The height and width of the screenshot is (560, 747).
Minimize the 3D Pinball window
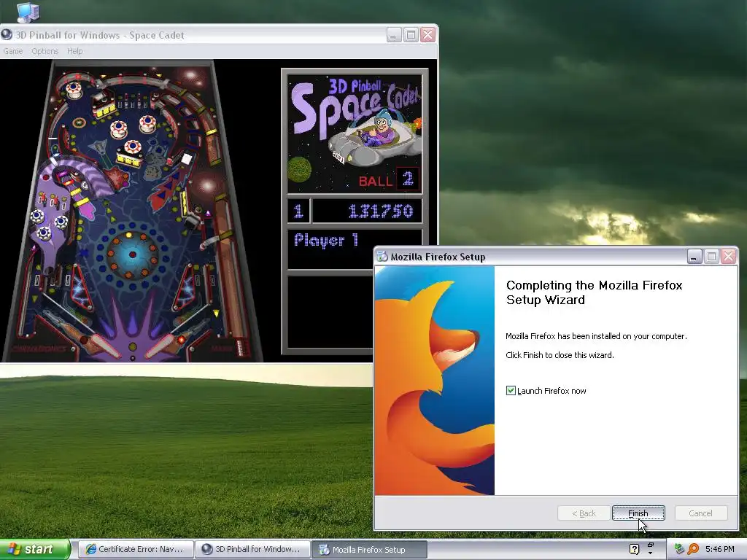394,35
